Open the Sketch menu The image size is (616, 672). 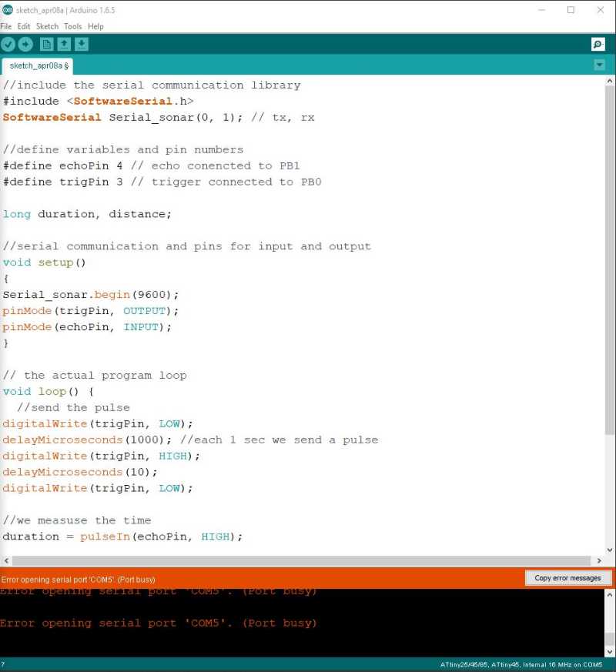[47, 27]
